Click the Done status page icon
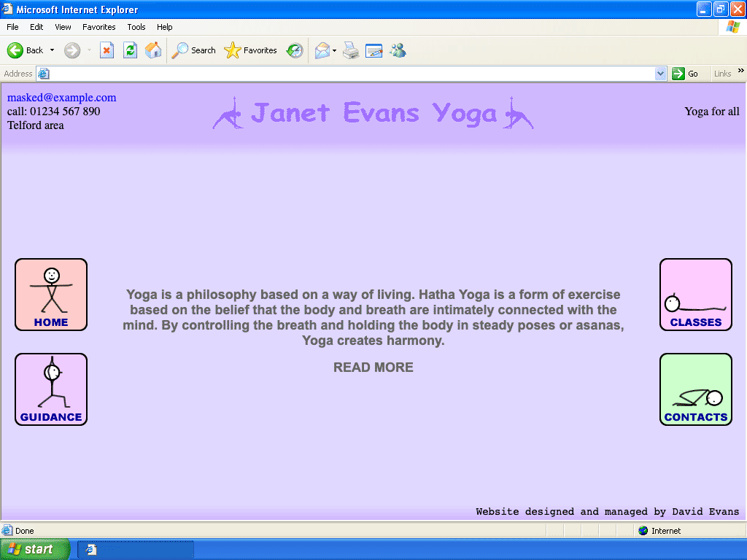Image resolution: width=747 pixels, height=560 pixels. (x=7, y=531)
